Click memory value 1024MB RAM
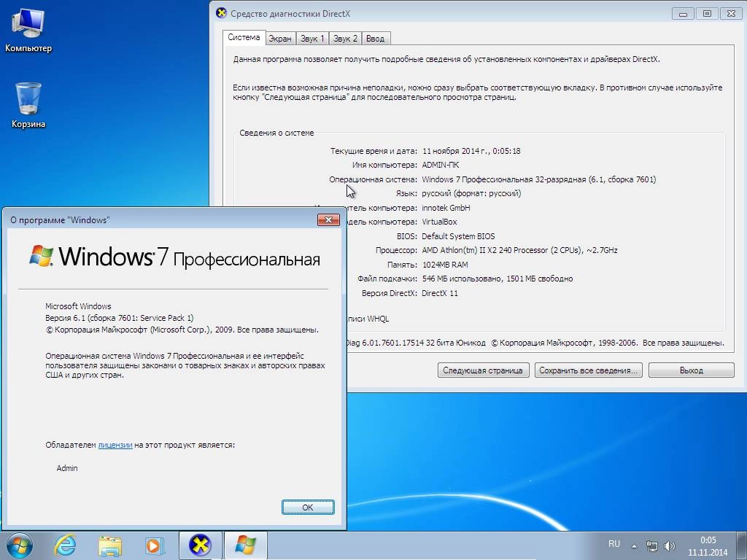 click(x=445, y=264)
